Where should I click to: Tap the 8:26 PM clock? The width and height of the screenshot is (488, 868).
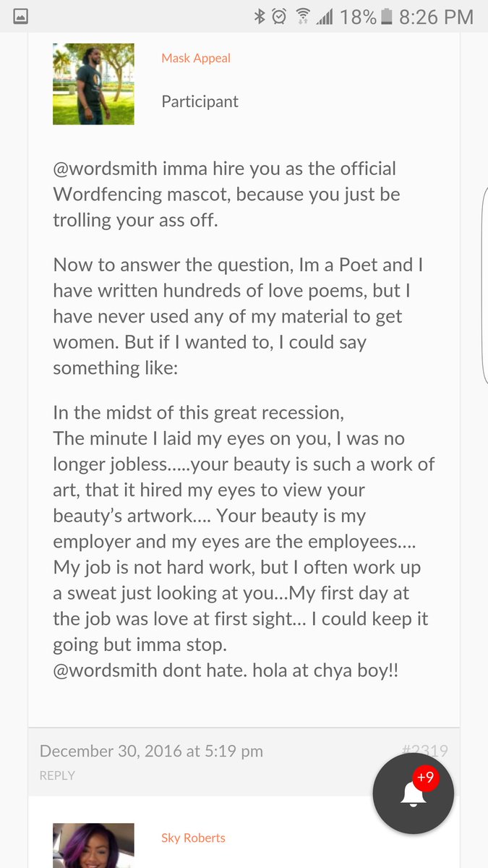pos(437,16)
